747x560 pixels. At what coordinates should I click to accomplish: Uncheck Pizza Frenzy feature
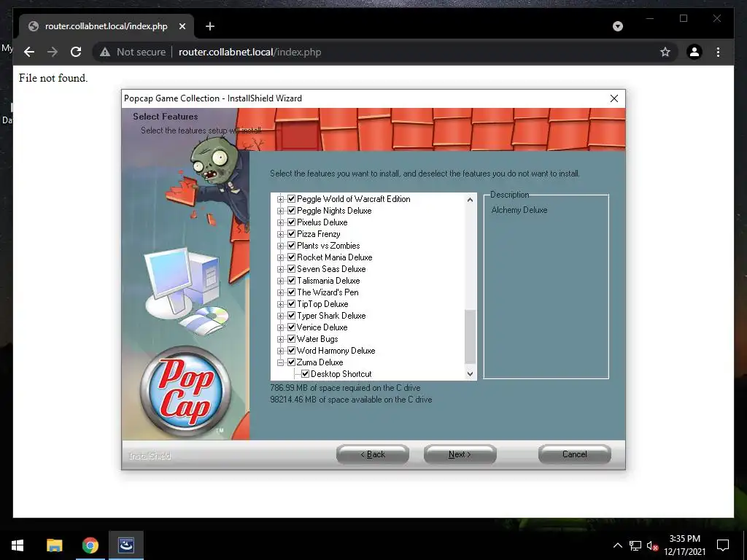(x=292, y=234)
